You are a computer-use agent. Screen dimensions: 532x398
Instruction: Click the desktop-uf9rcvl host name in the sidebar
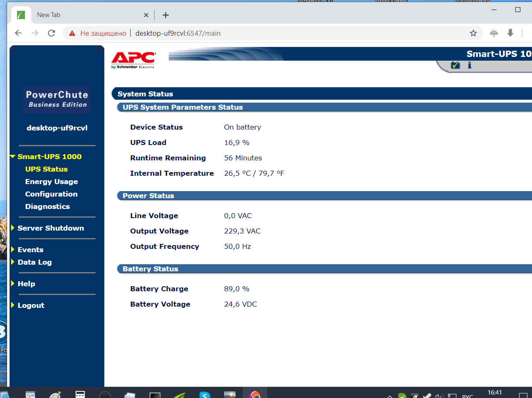pos(57,128)
